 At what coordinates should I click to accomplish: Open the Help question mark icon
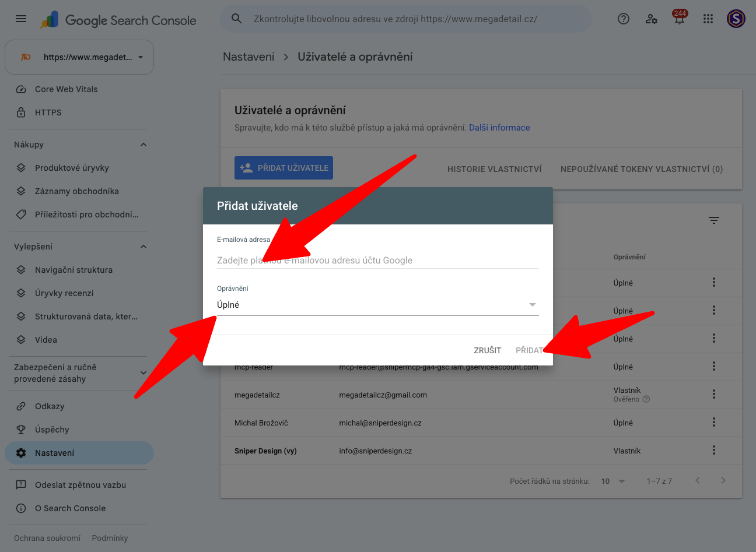click(x=624, y=19)
